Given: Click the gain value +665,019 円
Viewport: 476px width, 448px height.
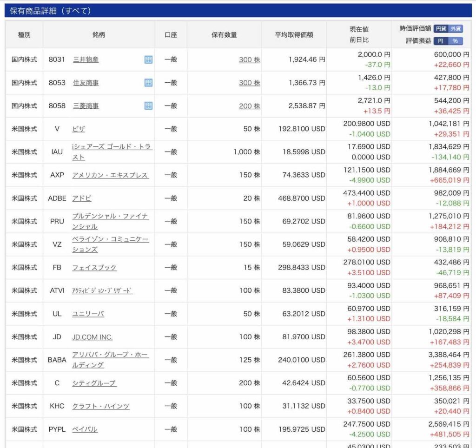Looking at the screenshot, I should (450, 180).
